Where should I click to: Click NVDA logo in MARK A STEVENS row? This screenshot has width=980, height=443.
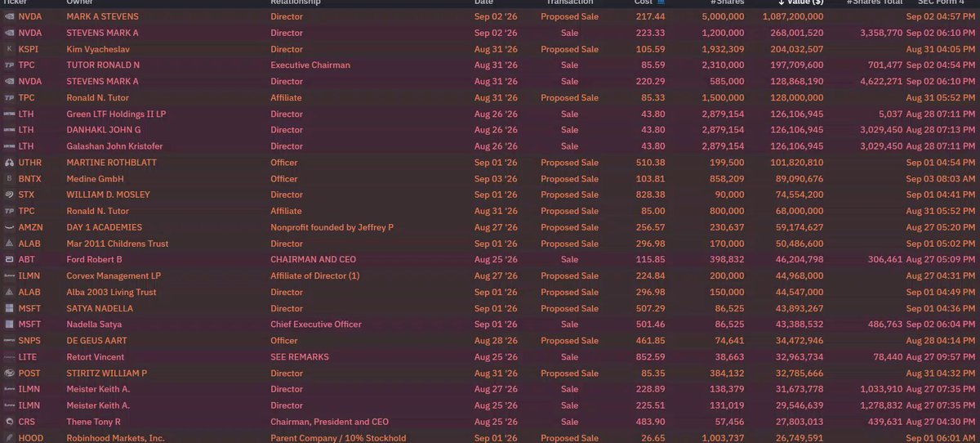click(9, 17)
